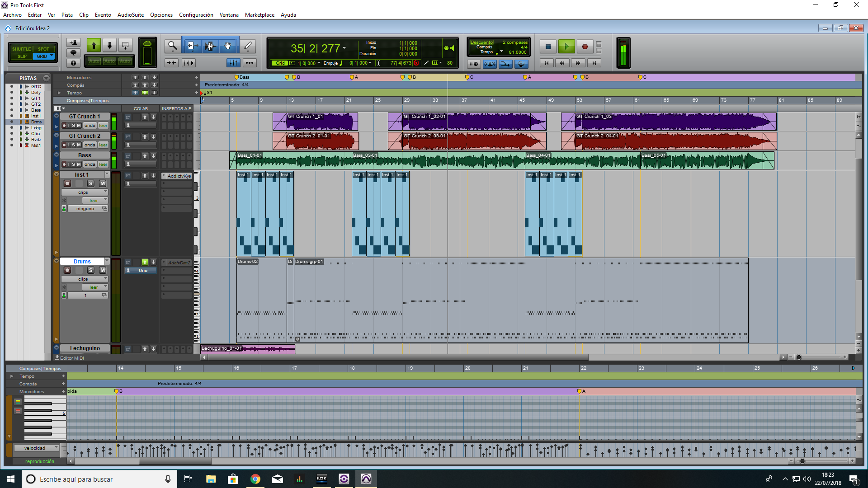The image size is (868, 488).
Task: Select the Grabber hand tool
Action: (x=228, y=46)
